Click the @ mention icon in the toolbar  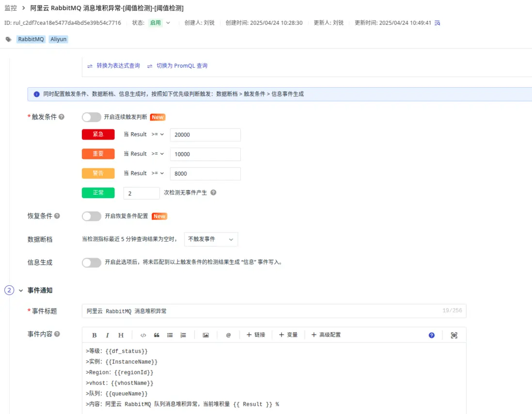(228, 335)
